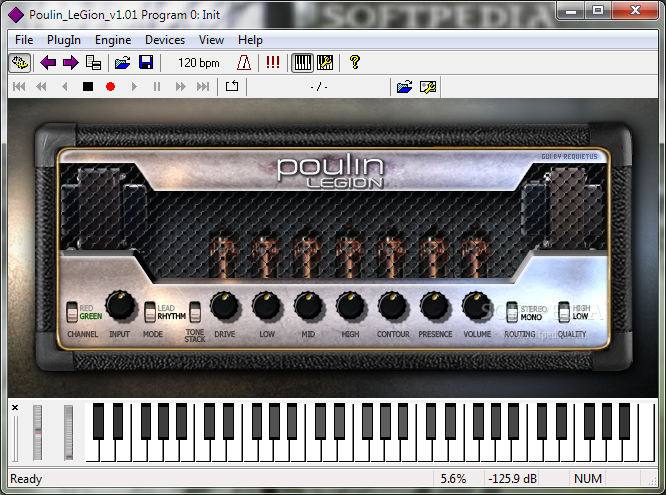666x495 pixels.
Task: Fast forward with the double right arrow
Action: pyautogui.click(x=181, y=87)
